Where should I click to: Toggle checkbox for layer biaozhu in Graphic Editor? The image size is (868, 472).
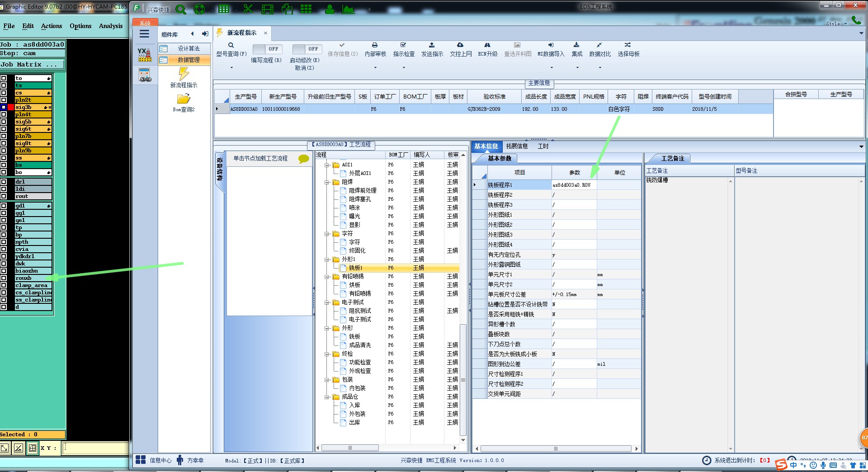4,271
